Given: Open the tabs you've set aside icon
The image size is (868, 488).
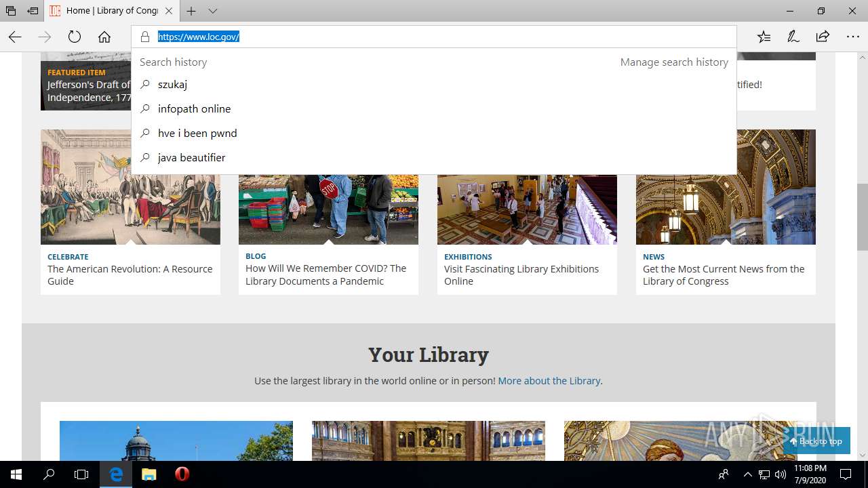Looking at the screenshot, I should click(x=11, y=11).
